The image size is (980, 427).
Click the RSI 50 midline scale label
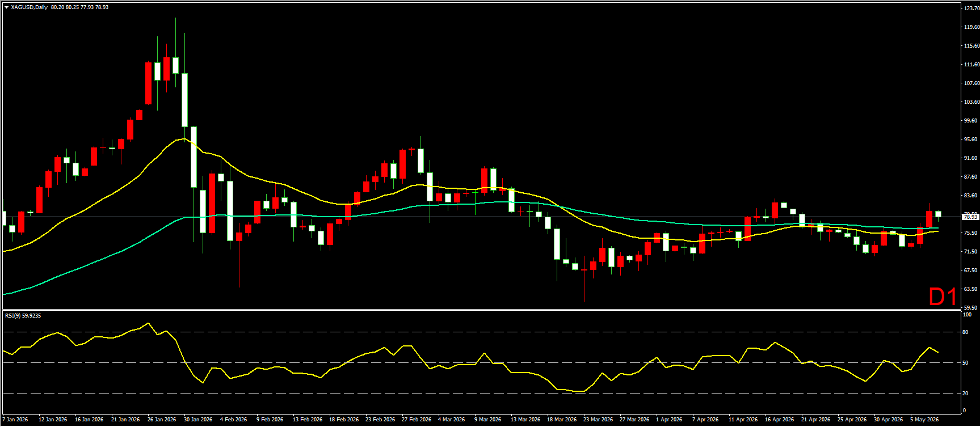pos(965,362)
